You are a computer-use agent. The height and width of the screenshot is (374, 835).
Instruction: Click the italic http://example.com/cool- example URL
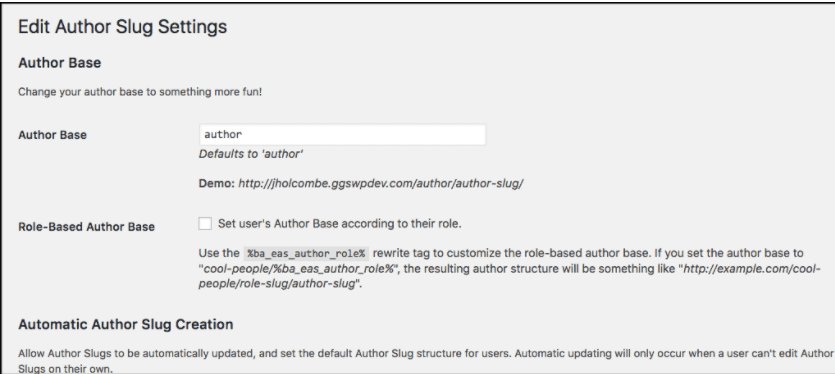(752, 269)
